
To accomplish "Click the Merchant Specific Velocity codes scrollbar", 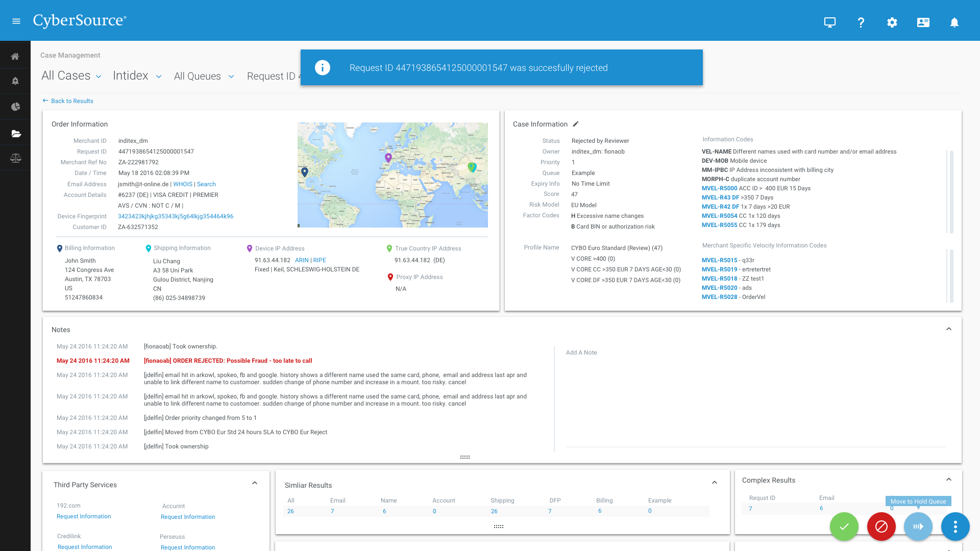I will tap(951, 276).
